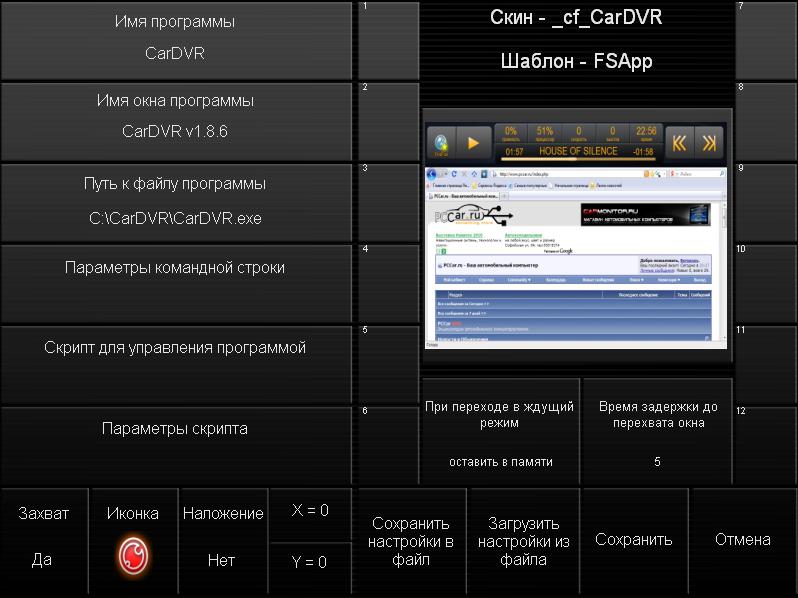798x598 pixels.
Task: Set the X = 0 offset value
Action: tap(310, 511)
